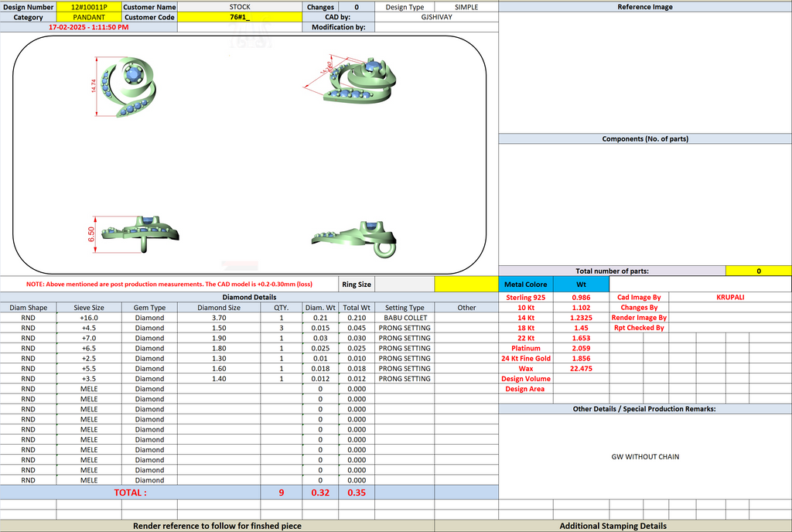This screenshot has width=792, height=532.
Task: Click the 'Rpt Checked By' label
Action: click(x=639, y=328)
